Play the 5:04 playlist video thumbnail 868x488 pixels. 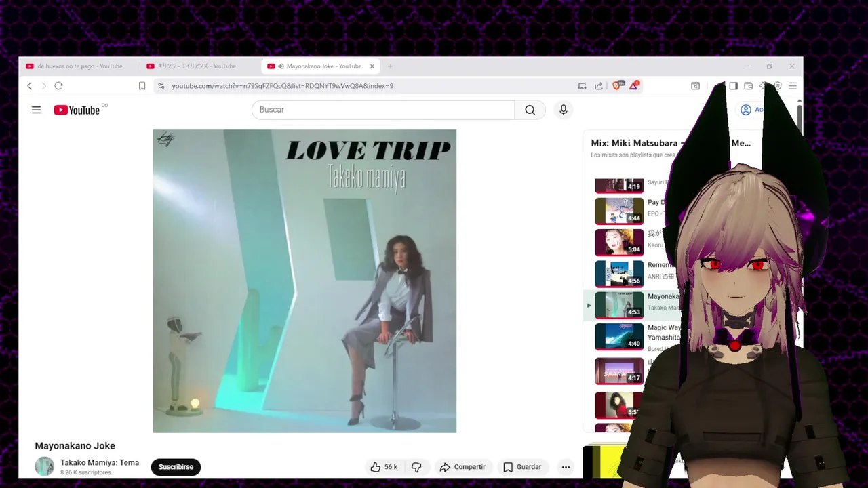619,242
